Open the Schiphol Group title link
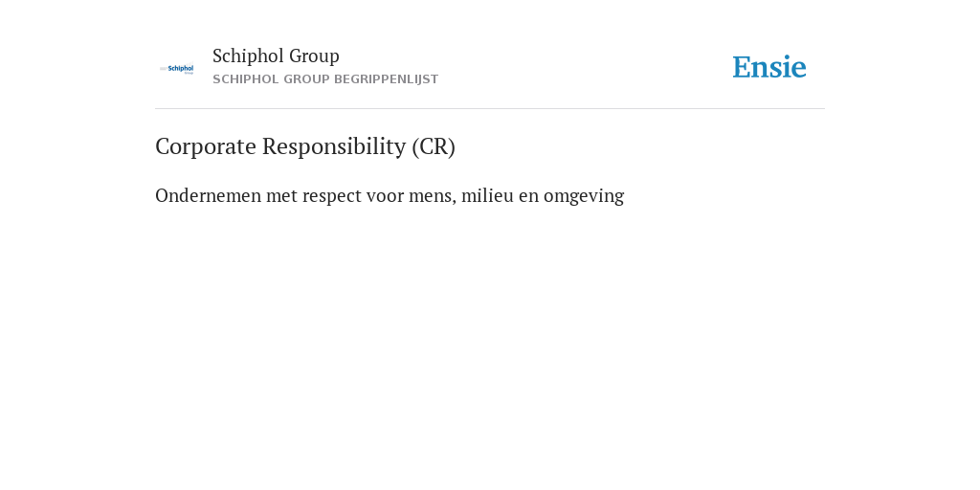This screenshot has width=980, height=490. click(x=276, y=56)
